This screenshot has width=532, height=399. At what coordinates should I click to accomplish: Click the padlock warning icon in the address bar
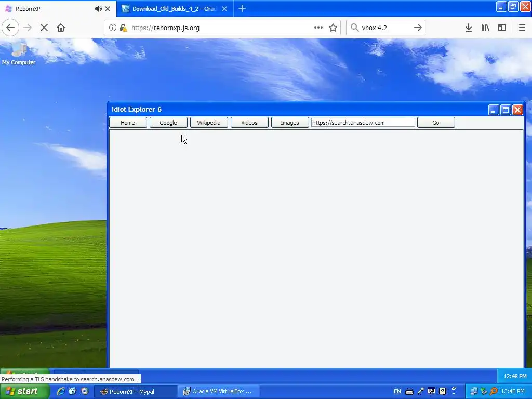(x=123, y=28)
